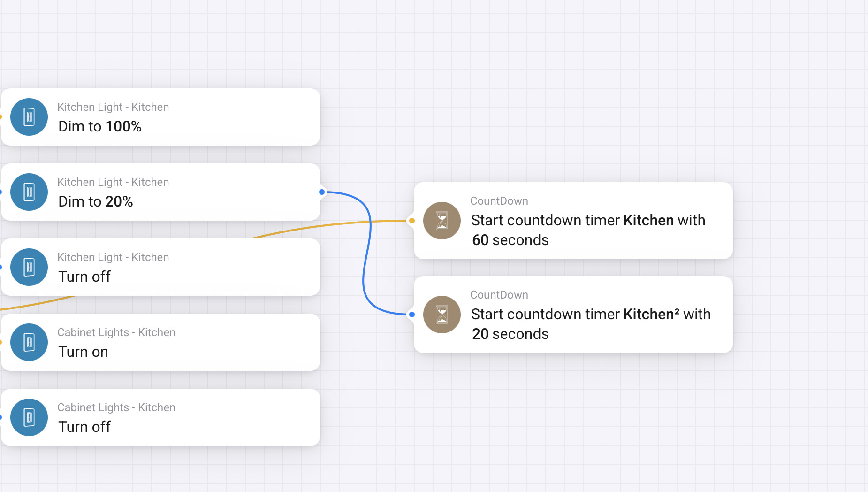Click the Cabinet Lights Turn off device icon
The image size is (868, 492).
pyautogui.click(x=29, y=417)
